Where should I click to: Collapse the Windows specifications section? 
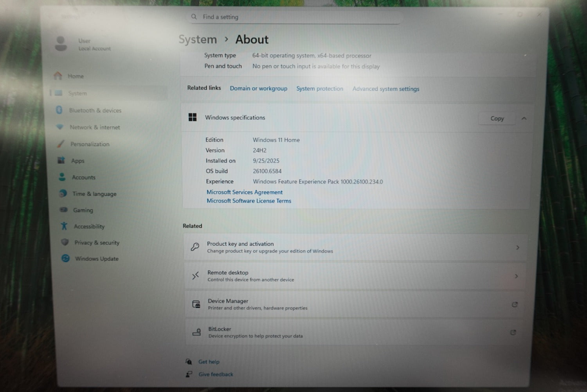click(524, 118)
